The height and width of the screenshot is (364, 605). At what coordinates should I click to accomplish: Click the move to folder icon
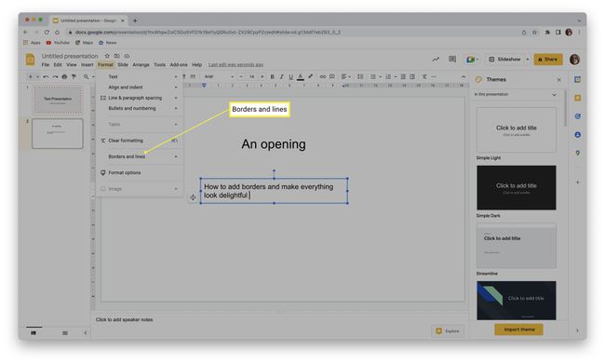pyautogui.click(x=117, y=56)
